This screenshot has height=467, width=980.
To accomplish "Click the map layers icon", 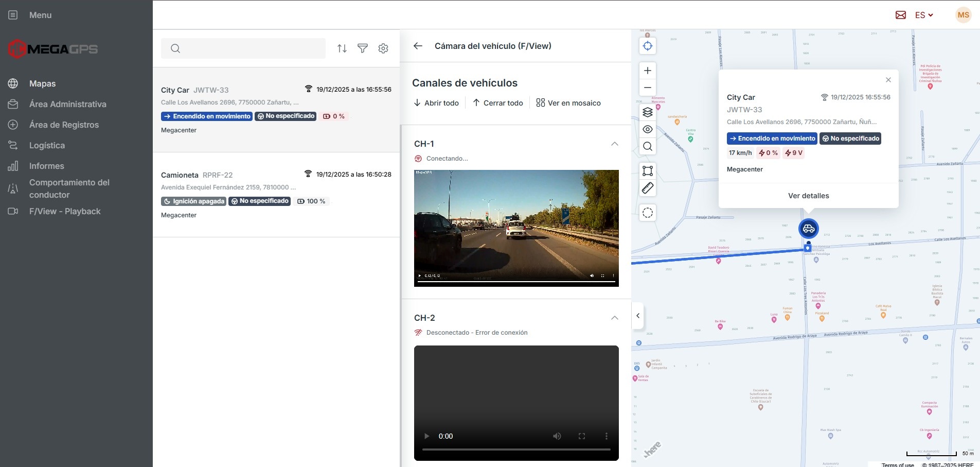I will tap(648, 112).
